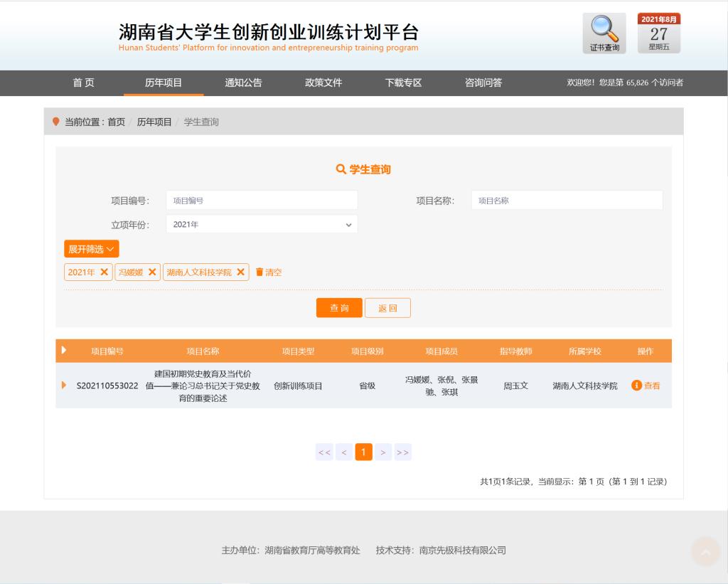Image resolution: width=728 pixels, height=584 pixels.
Task: Open the 立项年份 year dropdown
Action: point(262,224)
